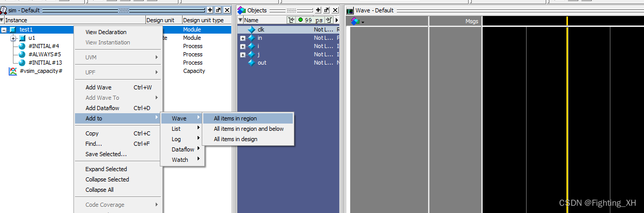Expand the u1 tree node
The image size is (644, 213).
point(13,38)
